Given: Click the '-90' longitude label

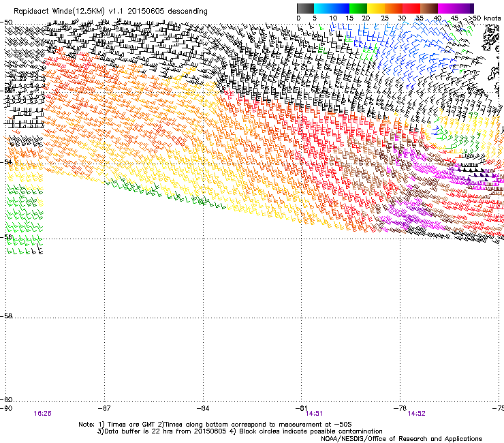Looking at the screenshot, I should tap(6, 408).
